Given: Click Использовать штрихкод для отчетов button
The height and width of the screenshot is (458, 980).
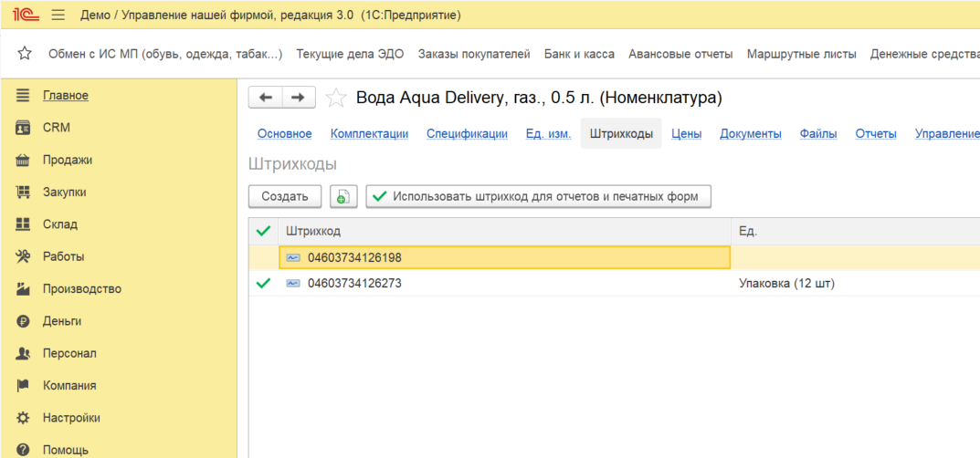Looking at the screenshot, I should coord(540,196).
